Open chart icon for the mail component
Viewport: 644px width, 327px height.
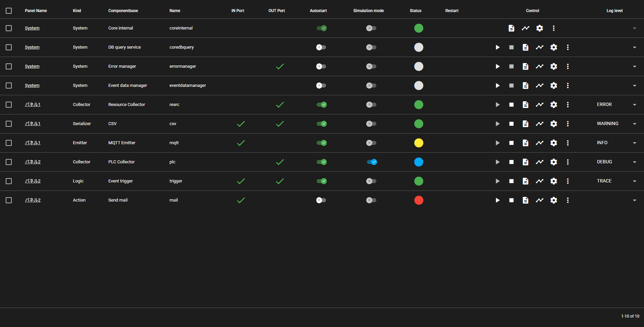[539, 200]
